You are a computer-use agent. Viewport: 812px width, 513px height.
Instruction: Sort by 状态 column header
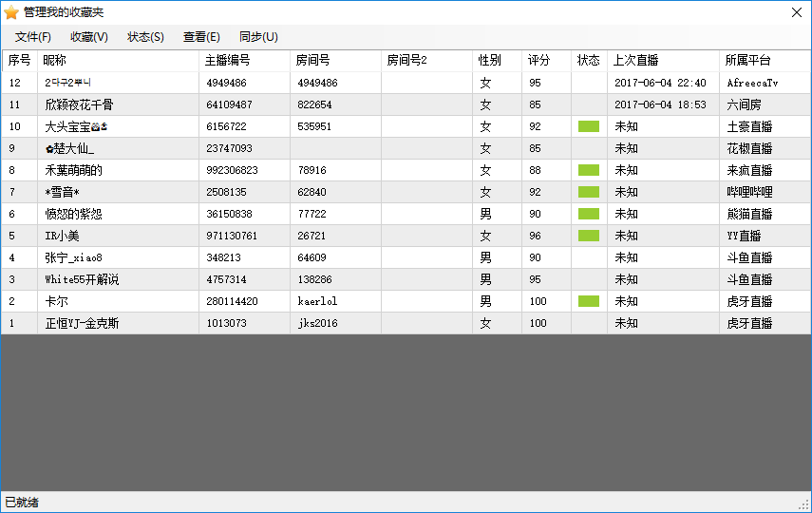590,61
